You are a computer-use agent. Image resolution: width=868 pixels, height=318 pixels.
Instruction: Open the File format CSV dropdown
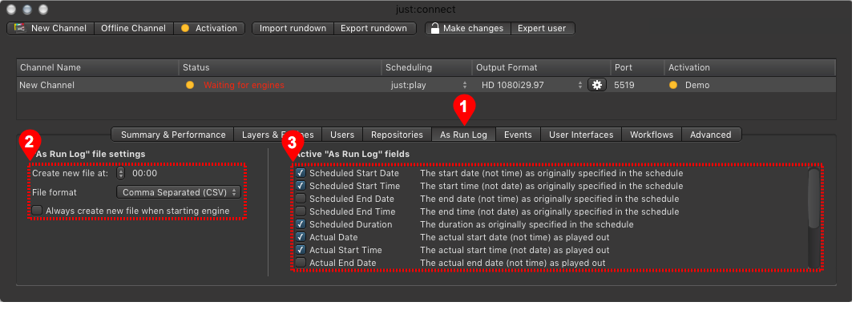coord(178,192)
